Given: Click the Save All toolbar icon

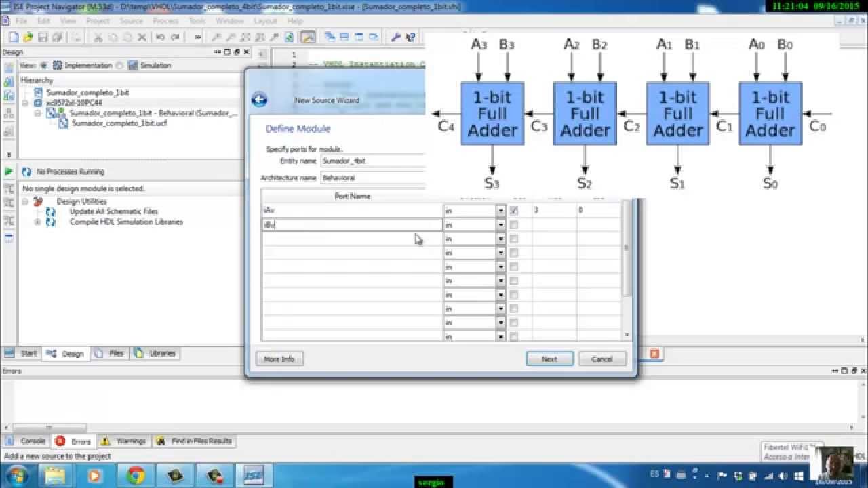Looking at the screenshot, I should (x=58, y=37).
